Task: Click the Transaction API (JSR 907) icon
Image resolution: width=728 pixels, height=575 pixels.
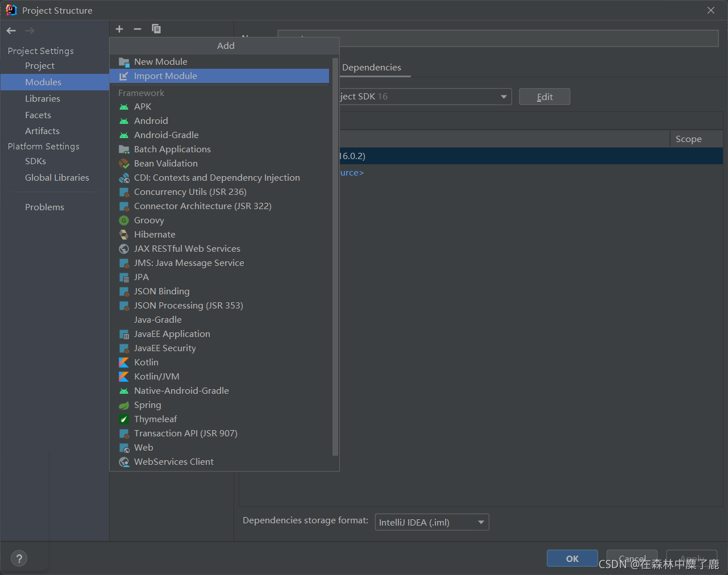Action: click(124, 434)
